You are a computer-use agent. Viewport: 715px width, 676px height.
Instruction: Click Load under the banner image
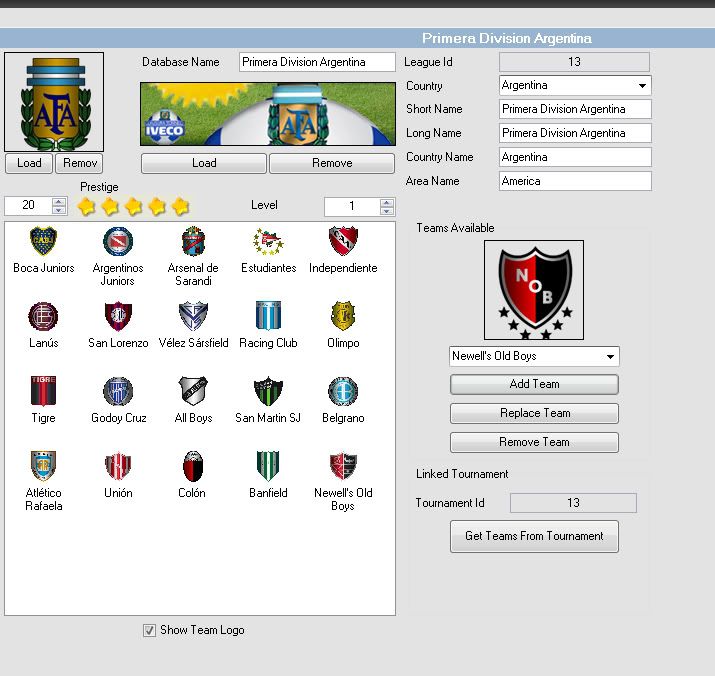(x=204, y=163)
